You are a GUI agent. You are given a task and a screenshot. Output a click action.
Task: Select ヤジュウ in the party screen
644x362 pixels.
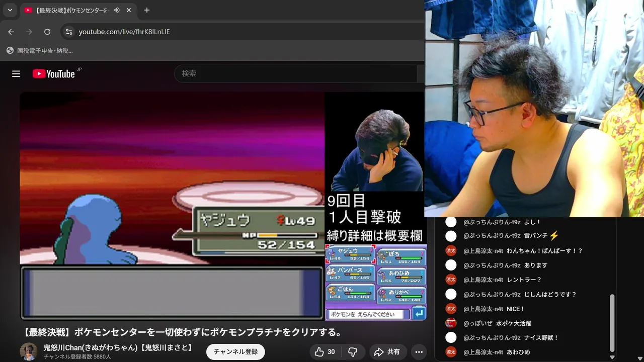point(350,254)
